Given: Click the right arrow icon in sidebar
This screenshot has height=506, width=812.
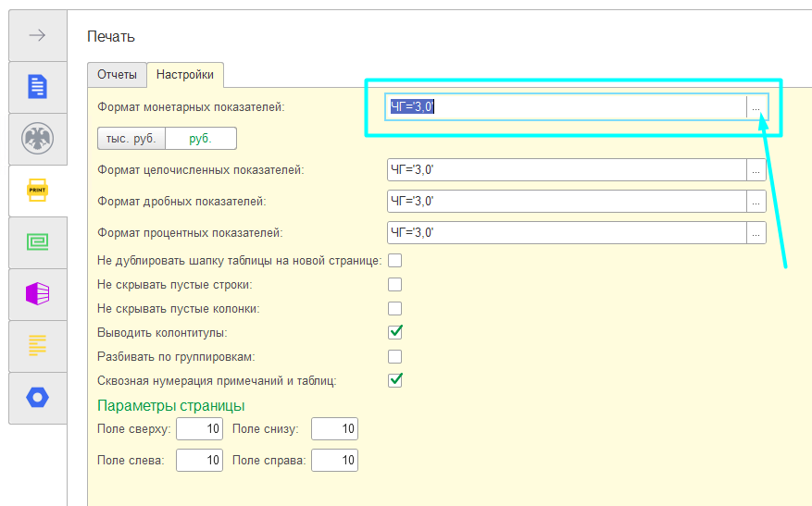Looking at the screenshot, I should [x=37, y=35].
